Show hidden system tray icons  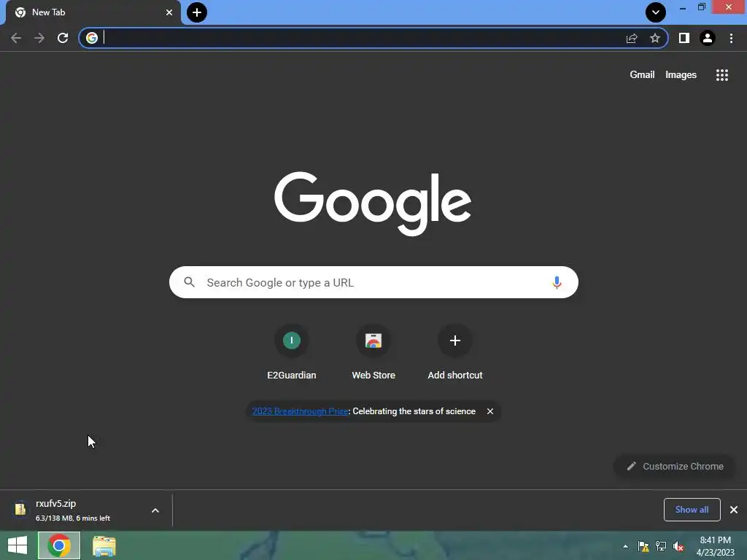625,546
